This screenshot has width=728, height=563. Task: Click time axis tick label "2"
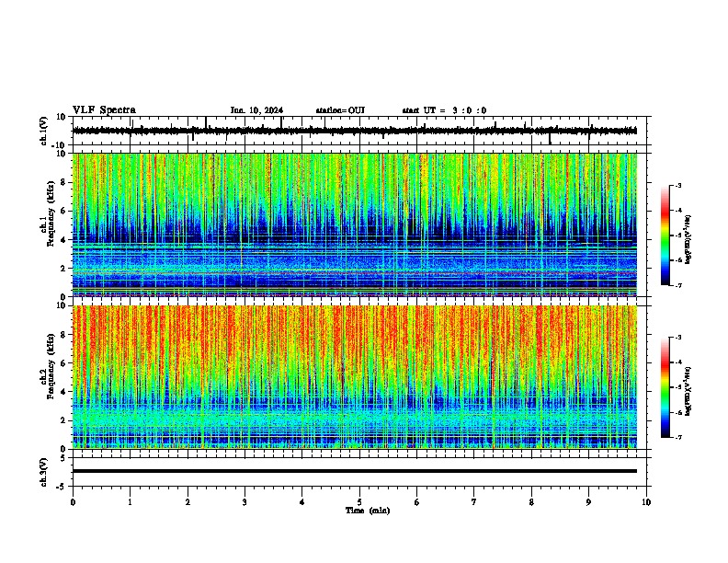point(188,502)
